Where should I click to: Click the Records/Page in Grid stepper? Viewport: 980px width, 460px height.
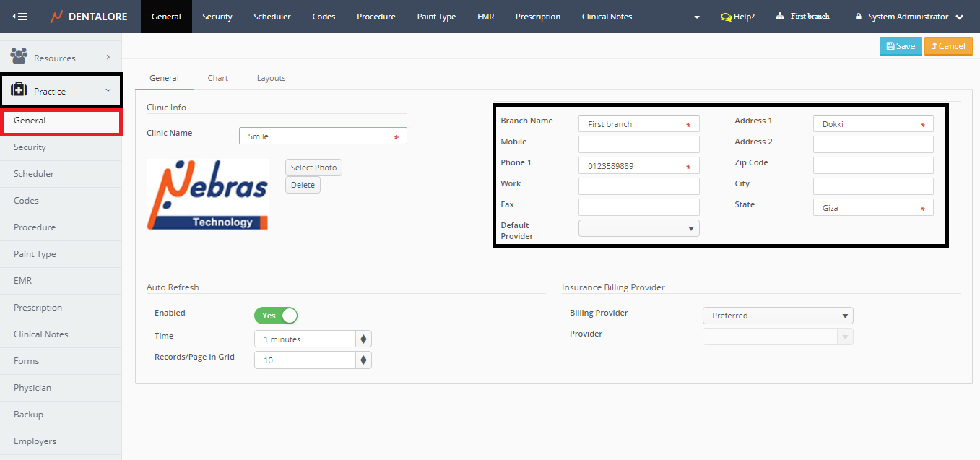coord(363,360)
